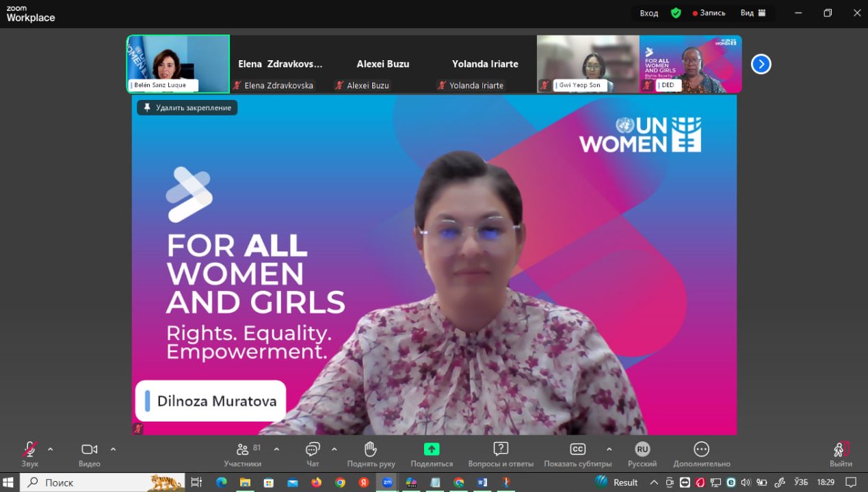Click the green Поделиться share screen button
This screenshot has width=868, height=492.
point(432,453)
